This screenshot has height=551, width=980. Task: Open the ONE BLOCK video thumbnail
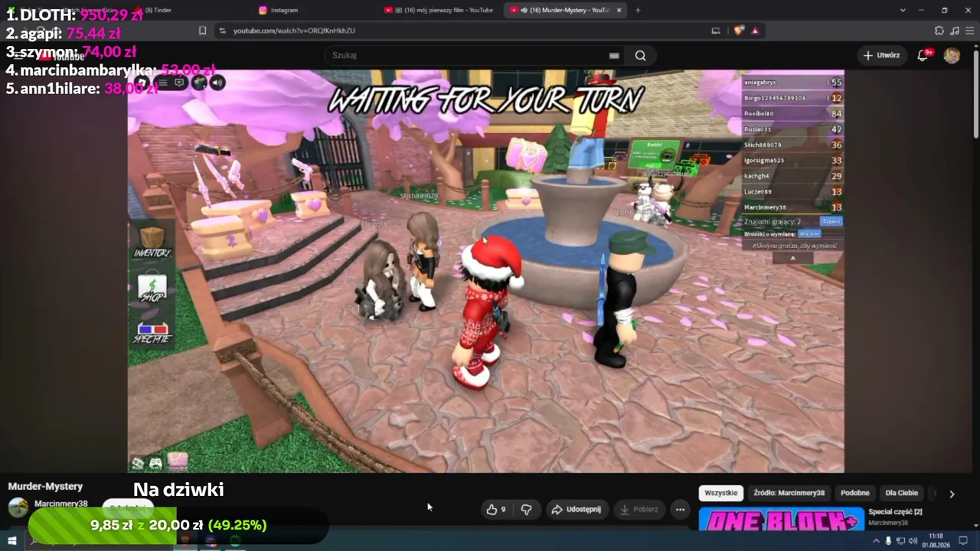(781, 518)
